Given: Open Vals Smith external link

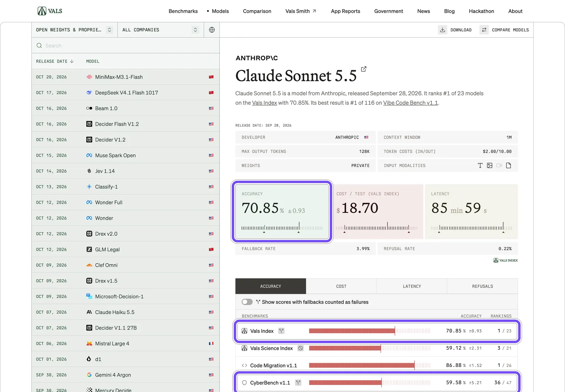Looking at the screenshot, I should (x=301, y=11).
